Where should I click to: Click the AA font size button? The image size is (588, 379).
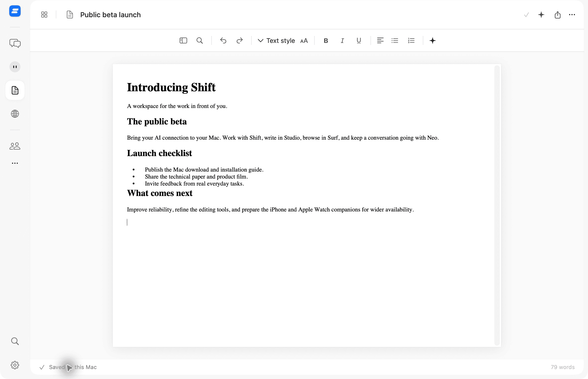point(304,41)
